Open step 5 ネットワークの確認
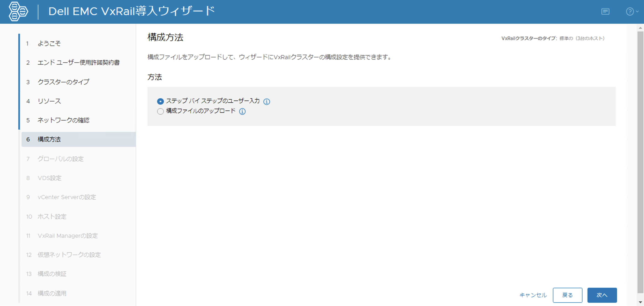644x306 pixels. 63,120
